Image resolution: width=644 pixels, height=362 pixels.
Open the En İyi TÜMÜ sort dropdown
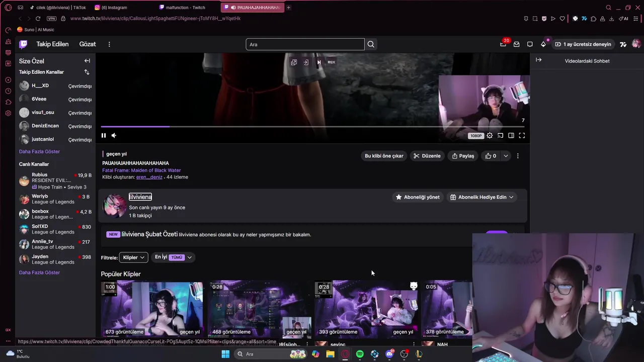tap(173, 257)
